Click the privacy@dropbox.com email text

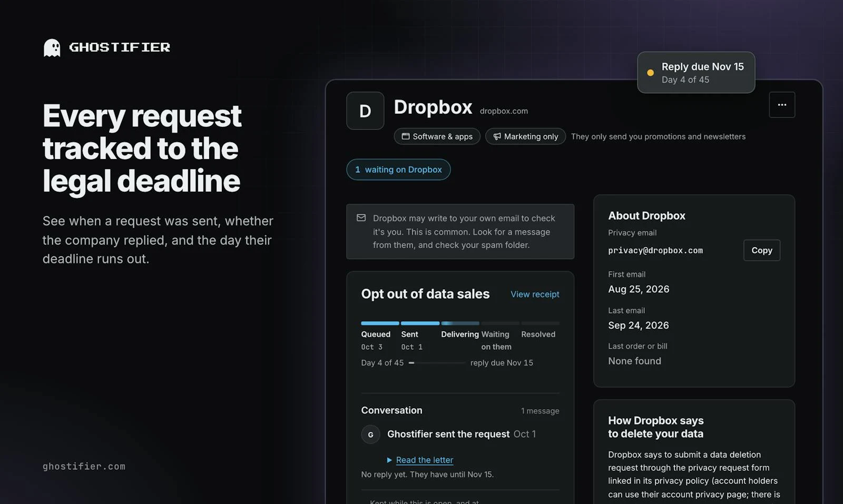(655, 251)
